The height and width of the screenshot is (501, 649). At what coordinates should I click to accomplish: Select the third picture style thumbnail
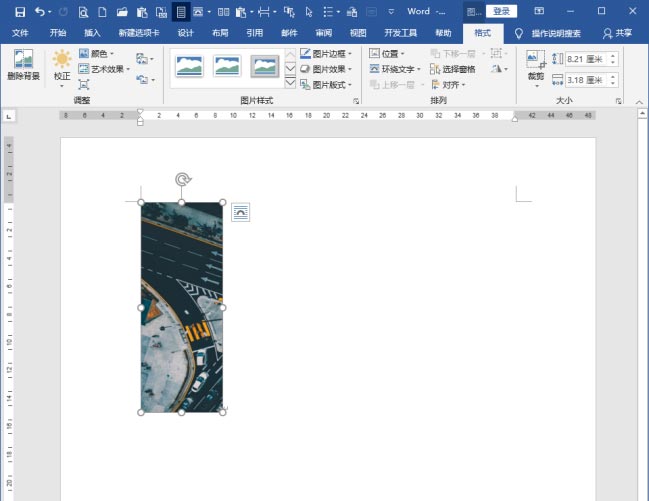(x=264, y=67)
